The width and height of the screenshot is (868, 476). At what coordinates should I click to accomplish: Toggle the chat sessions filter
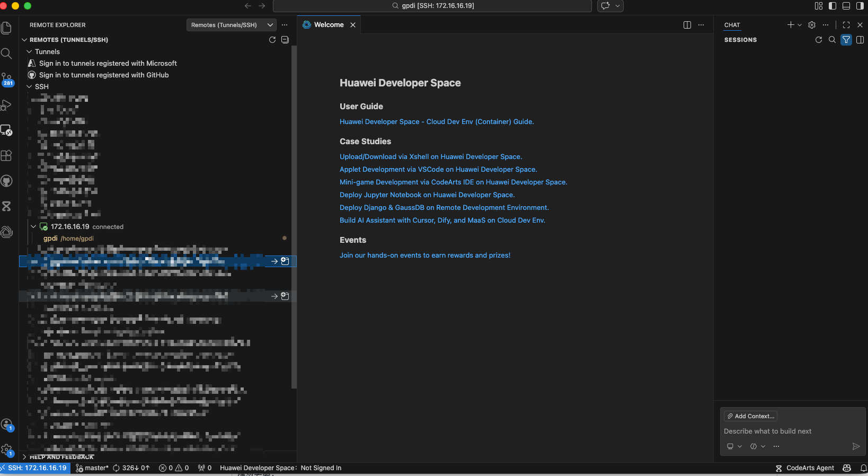click(846, 40)
